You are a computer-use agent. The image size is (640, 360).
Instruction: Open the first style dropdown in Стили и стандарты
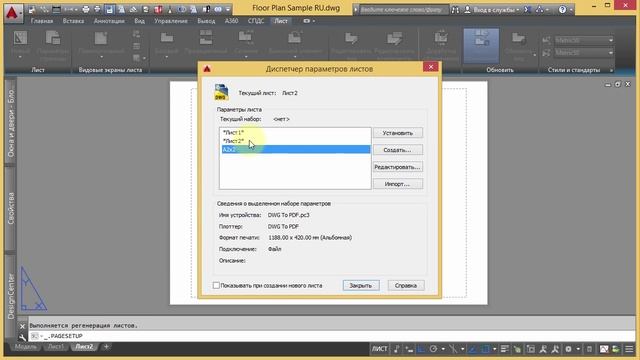click(x=584, y=40)
